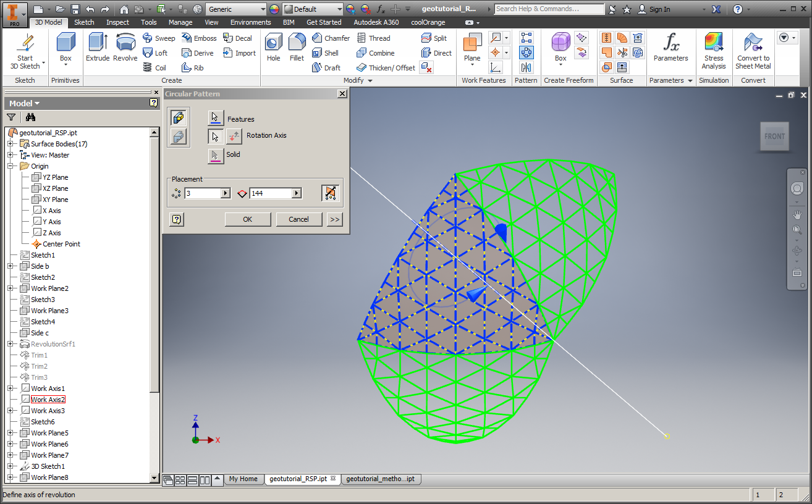Use the Thread tool

(373, 38)
